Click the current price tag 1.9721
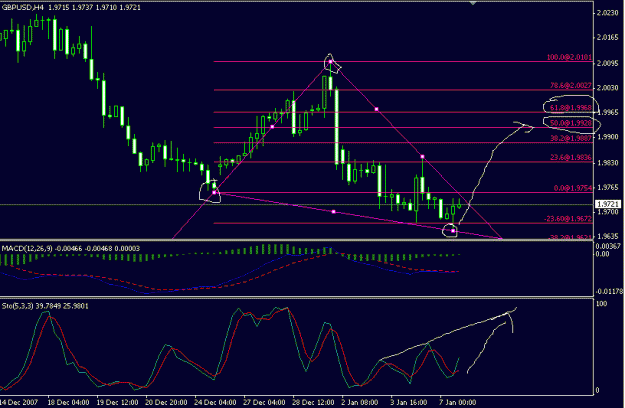This screenshot has width=625, height=408. pyautogui.click(x=607, y=204)
